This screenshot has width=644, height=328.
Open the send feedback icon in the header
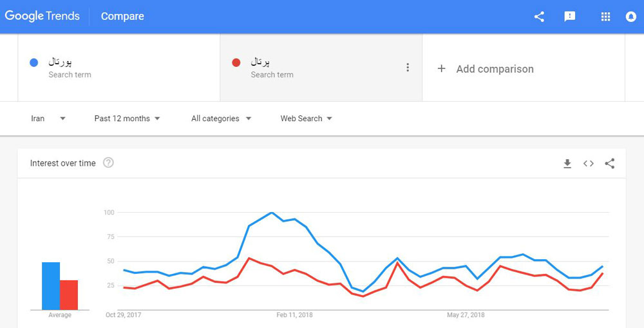[x=570, y=17]
